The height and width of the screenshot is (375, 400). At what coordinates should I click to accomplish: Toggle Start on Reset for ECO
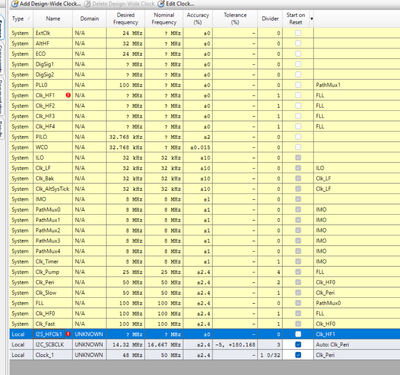click(x=298, y=54)
